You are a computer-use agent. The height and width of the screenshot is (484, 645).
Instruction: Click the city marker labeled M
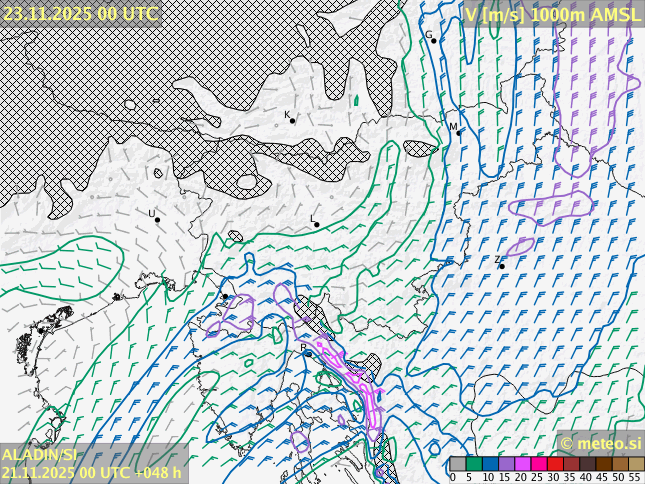(459, 132)
